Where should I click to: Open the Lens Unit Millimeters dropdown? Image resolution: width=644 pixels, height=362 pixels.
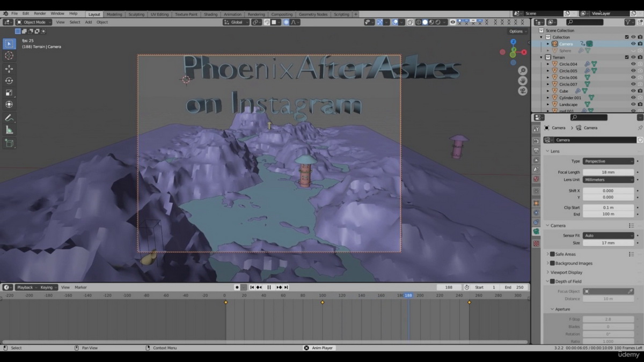point(608,180)
